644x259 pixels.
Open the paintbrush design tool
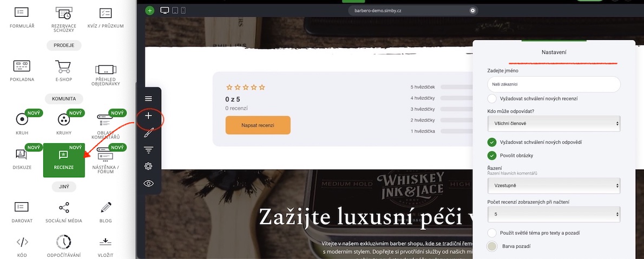149,134
